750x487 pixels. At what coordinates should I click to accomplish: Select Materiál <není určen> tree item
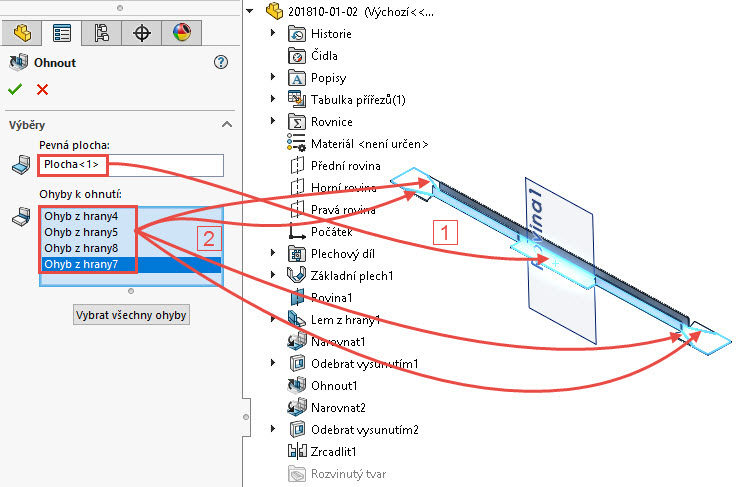tap(369, 144)
